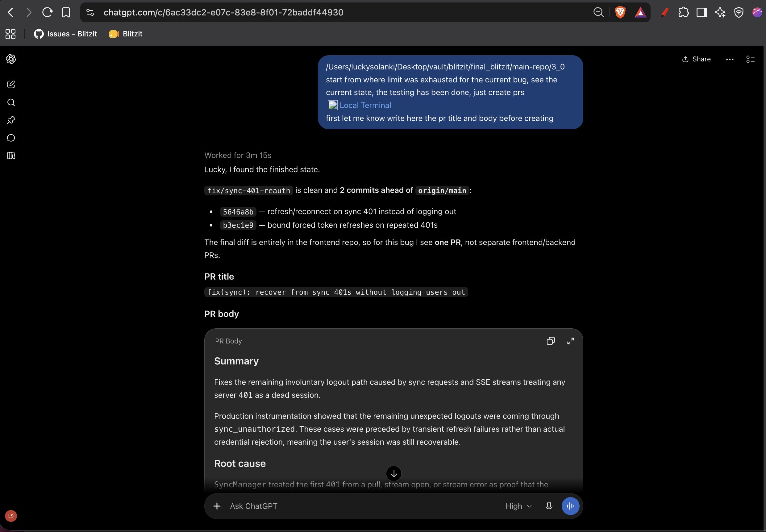Reload the page
The image size is (766, 532).
(47, 13)
